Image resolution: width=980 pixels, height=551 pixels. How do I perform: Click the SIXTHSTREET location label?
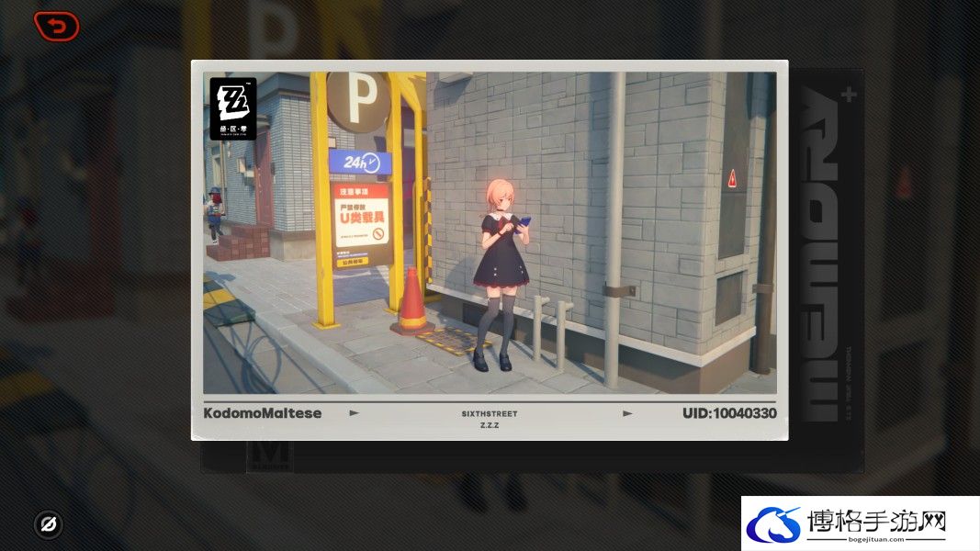(x=490, y=413)
